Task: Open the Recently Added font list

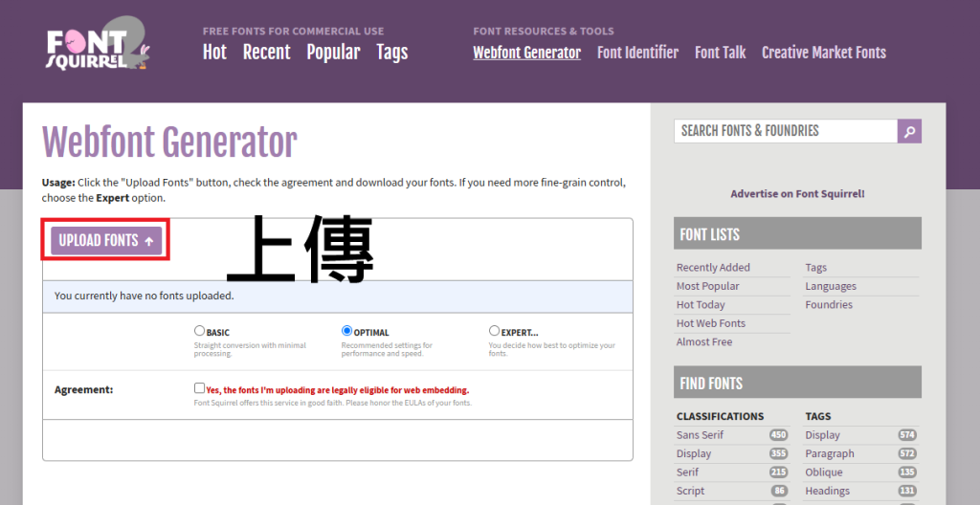Action: pyautogui.click(x=713, y=268)
